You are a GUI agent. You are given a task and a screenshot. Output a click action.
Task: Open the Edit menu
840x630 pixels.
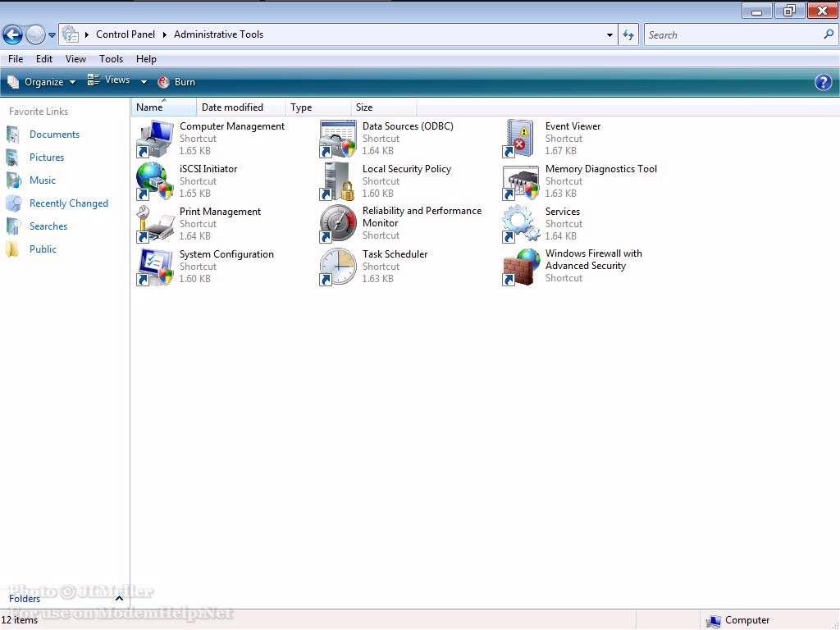coord(44,59)
